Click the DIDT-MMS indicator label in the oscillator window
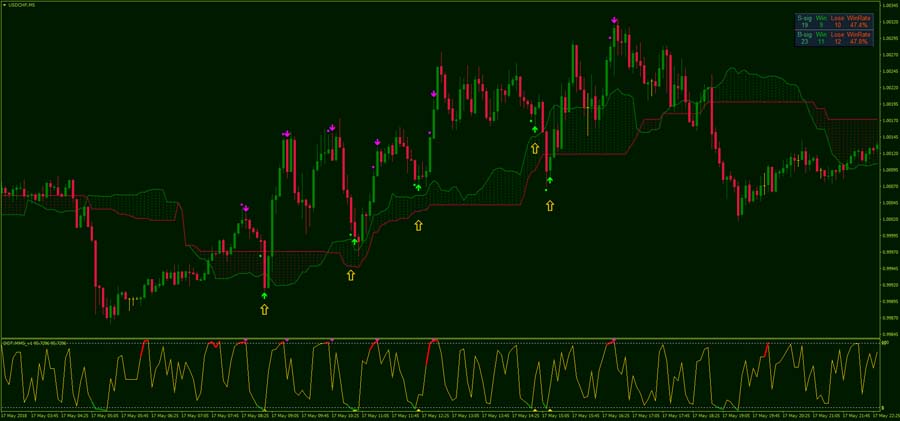 [x=35, y=342]
